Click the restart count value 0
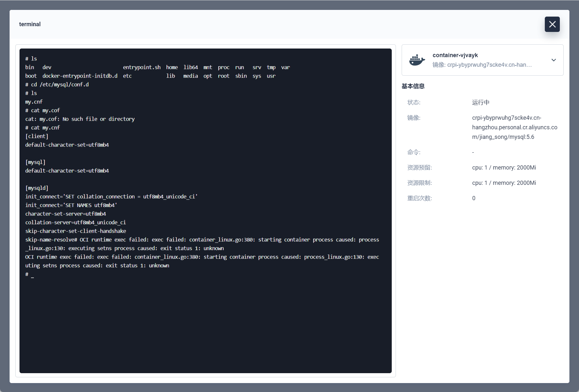 474,198
